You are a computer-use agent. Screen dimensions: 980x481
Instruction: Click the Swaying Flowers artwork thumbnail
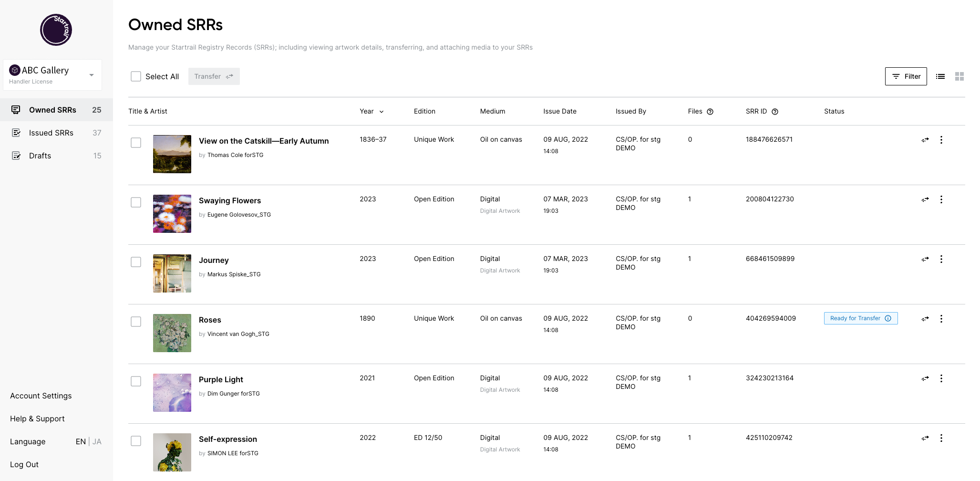coord(172,214)
